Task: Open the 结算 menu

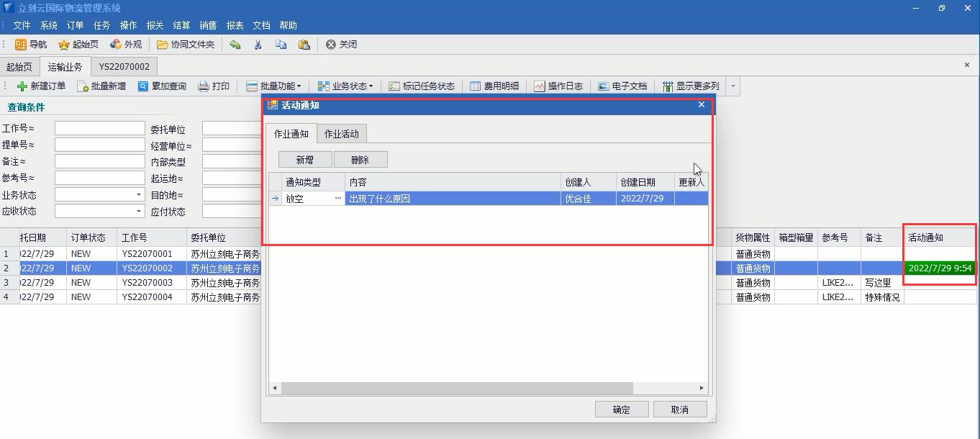Action: click(181, 25)
